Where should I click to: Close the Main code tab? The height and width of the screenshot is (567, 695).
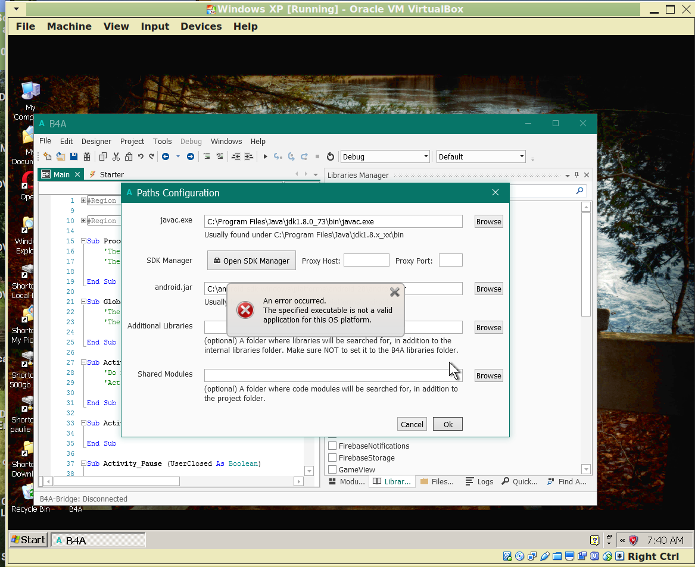77,174
